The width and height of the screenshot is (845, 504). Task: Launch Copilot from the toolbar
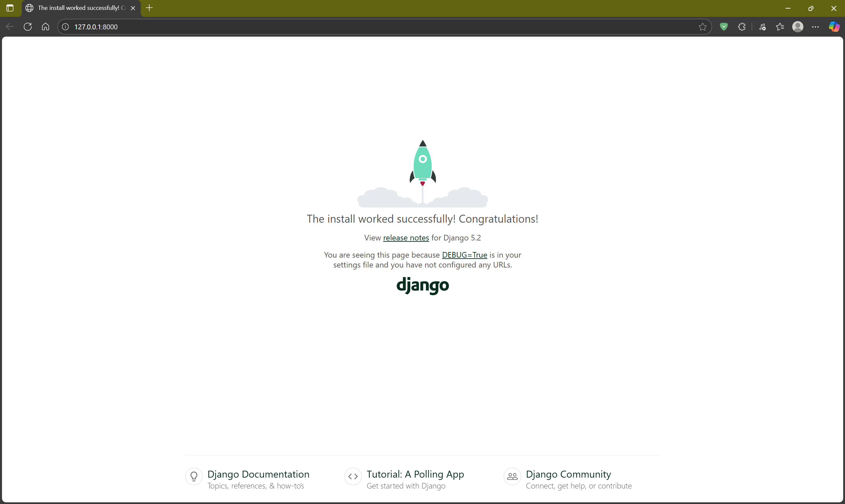point(834,27)
